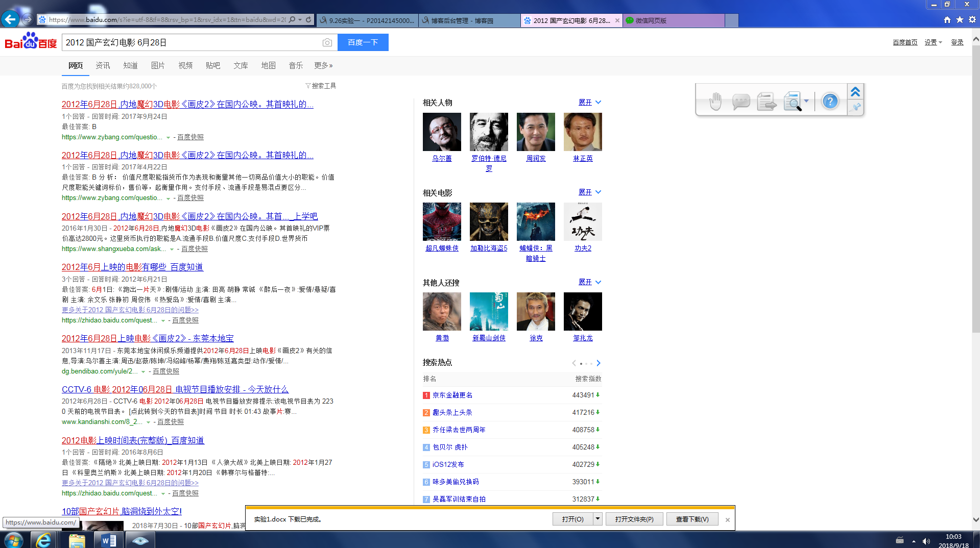
Task: Open the CCTV-6 电影 节目播放安排 result link
Action: tap(175, 389)
